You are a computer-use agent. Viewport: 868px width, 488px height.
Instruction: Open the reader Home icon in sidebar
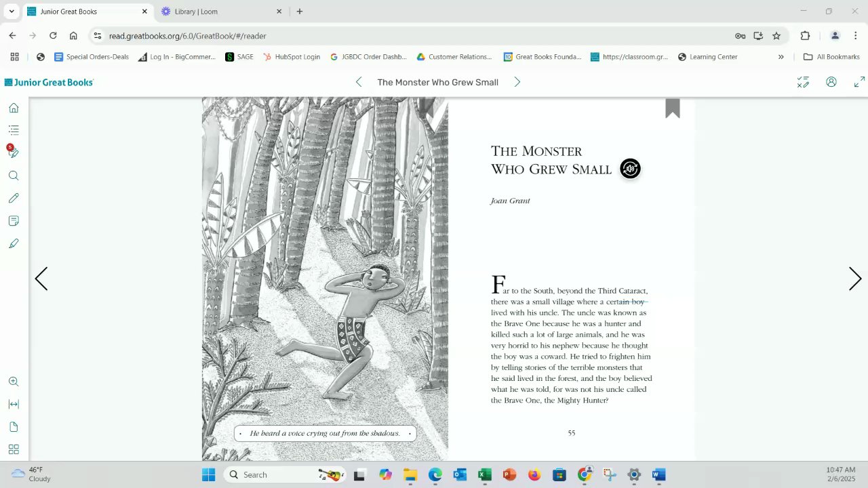coord(14,108)
